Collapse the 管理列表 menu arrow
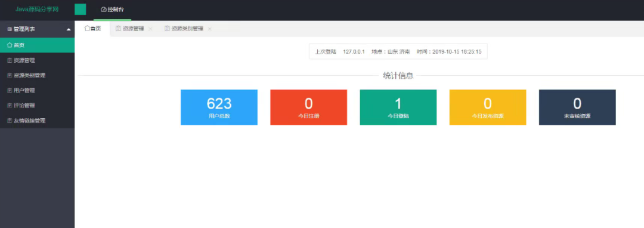Screen dimensions: 644x228 click(69, 30)
